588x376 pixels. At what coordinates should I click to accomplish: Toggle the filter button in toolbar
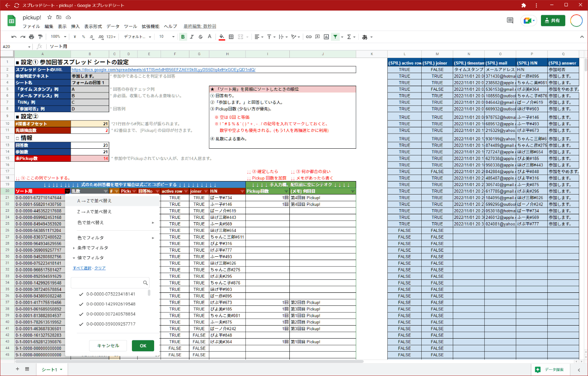(x=335, y=37)
